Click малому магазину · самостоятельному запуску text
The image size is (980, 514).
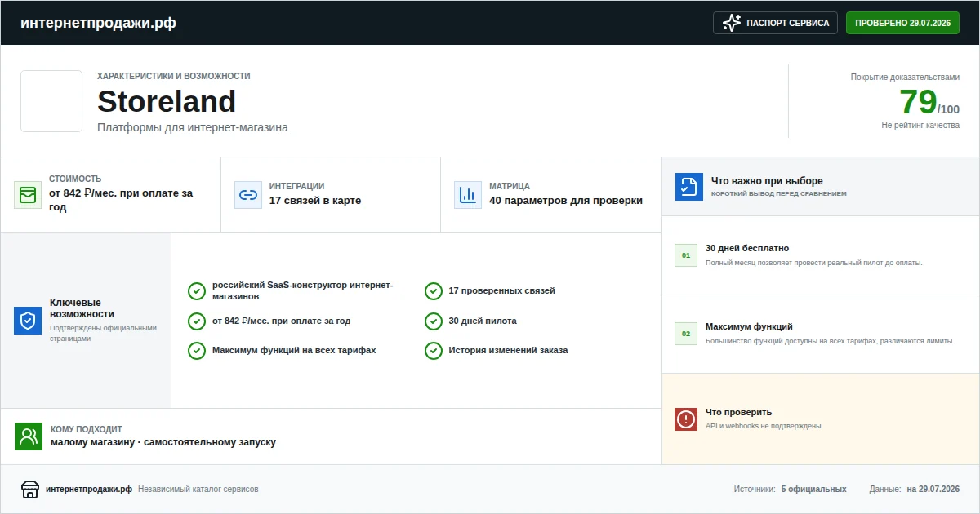pos(163,442)
